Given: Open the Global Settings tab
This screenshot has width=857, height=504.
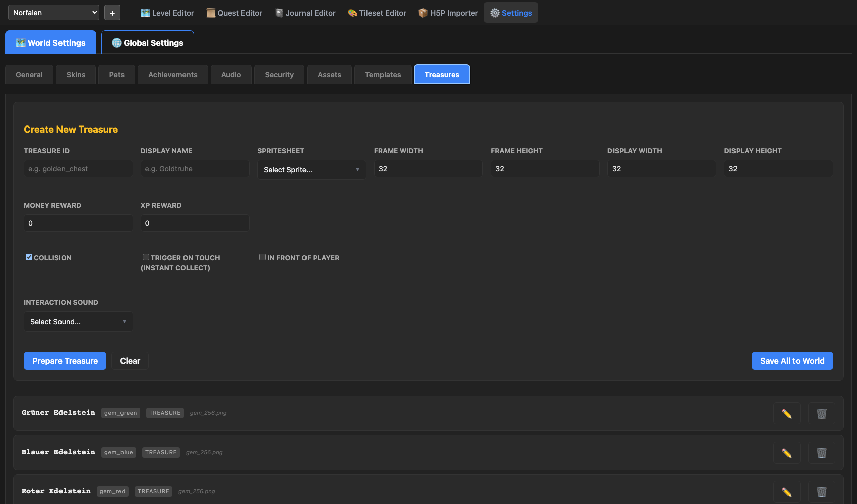Looking at the screenshot, I should pos(148,43).
